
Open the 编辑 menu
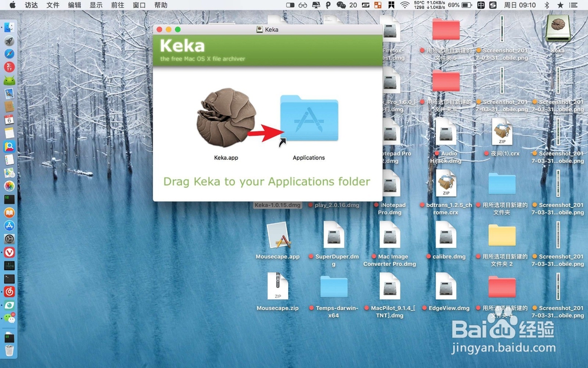pos(75,5)
